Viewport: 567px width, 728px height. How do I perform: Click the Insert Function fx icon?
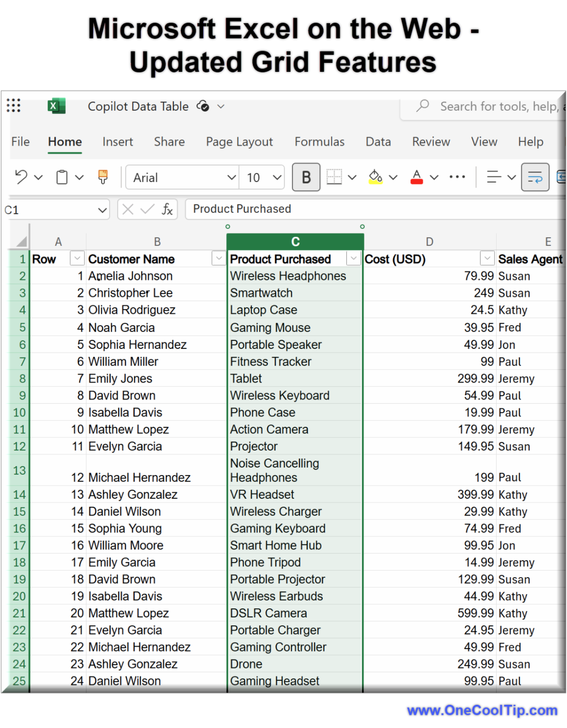[x=167, y=209]
